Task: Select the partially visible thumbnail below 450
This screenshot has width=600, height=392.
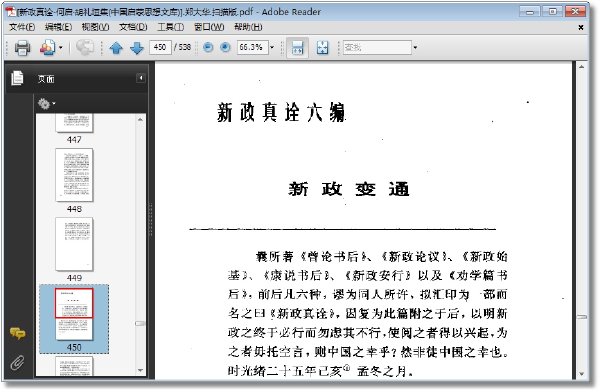Action: pyautogui.click(x=74, y=366)
